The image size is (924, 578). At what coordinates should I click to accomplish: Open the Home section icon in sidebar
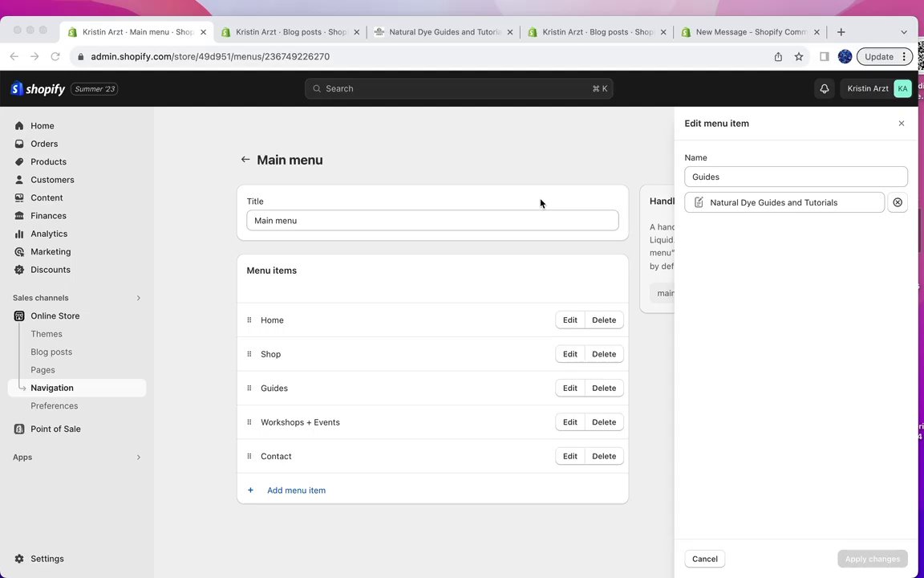pos(19,126)
